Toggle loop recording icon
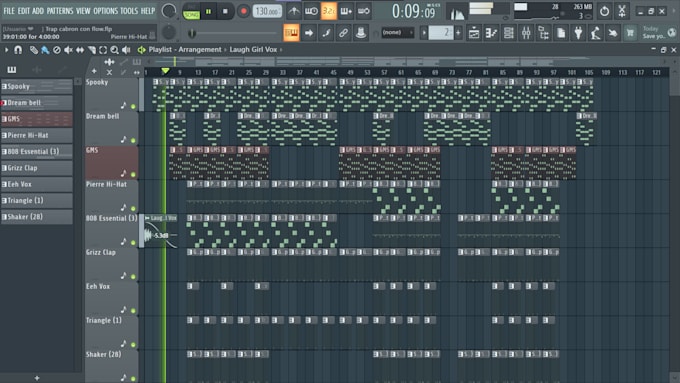680x383 pixels. tap(363, 11)
